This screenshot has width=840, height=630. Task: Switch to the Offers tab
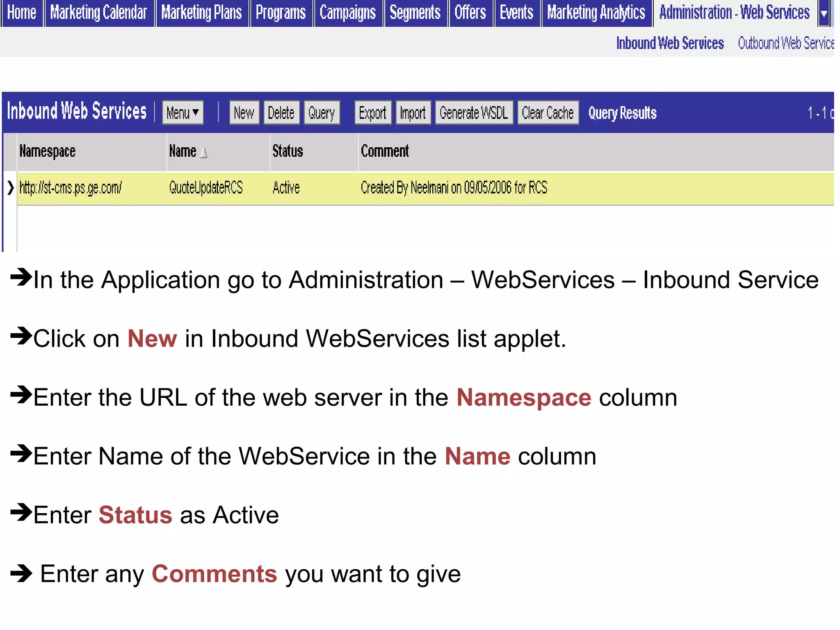(x=470, y=13)
